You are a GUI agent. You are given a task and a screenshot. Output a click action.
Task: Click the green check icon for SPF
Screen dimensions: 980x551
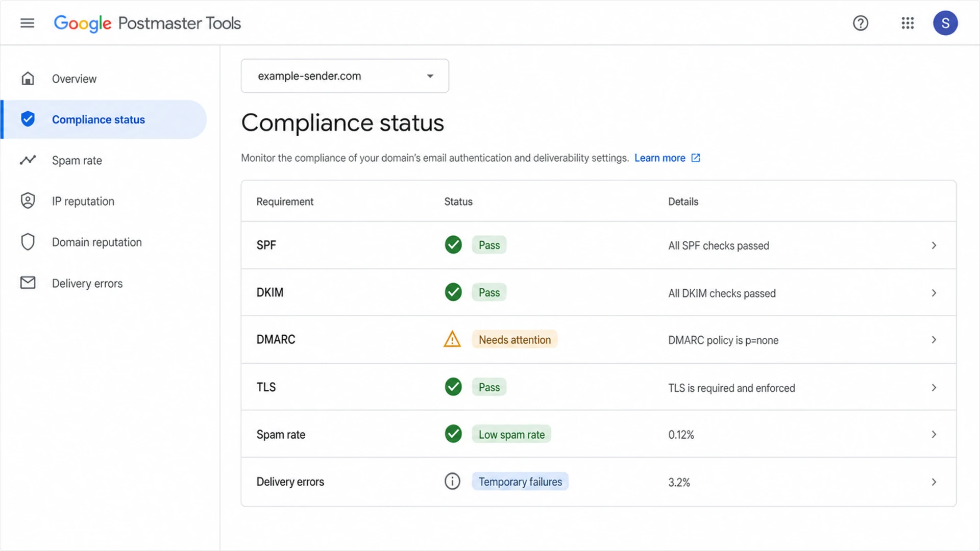(x=453, y=245)
